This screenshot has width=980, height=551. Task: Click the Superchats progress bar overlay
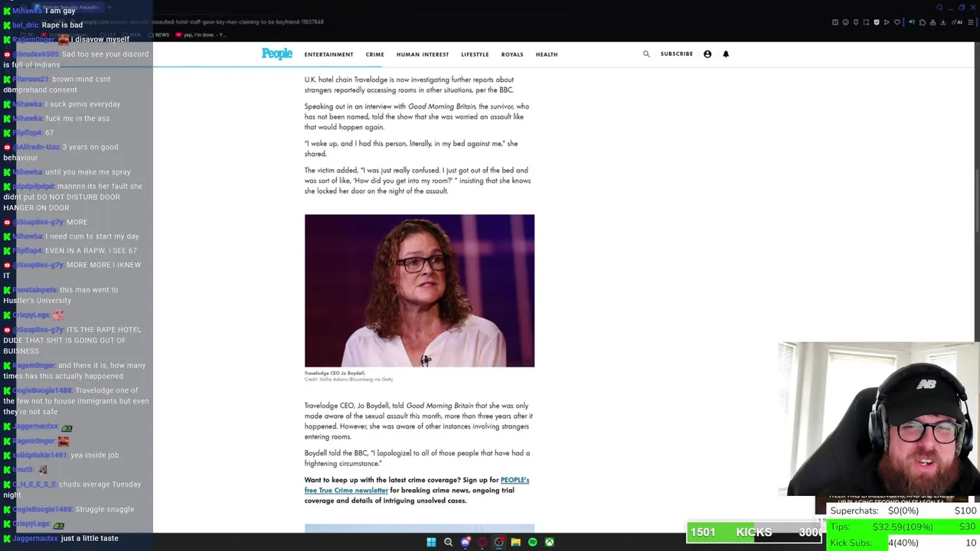[902, 510]
